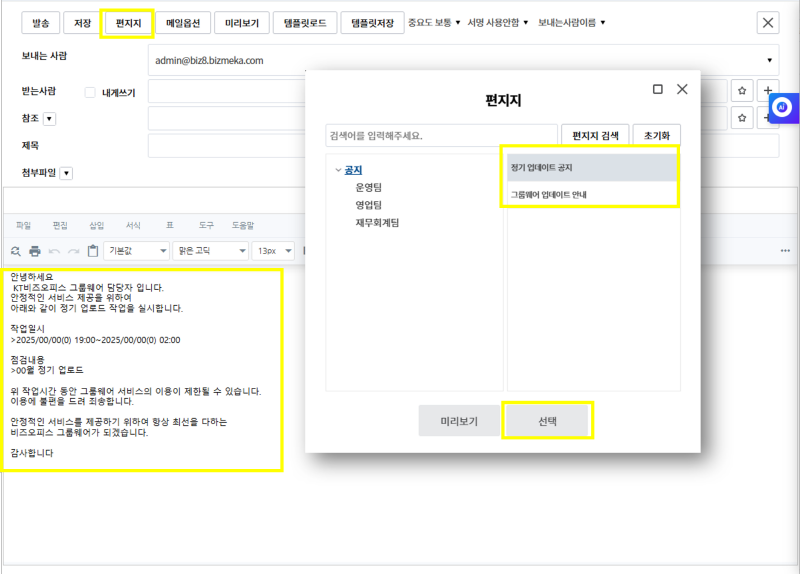The image size is (800, 574).
Task: Open the 기본값 format dropdown
Action: (x=137, y=251)
